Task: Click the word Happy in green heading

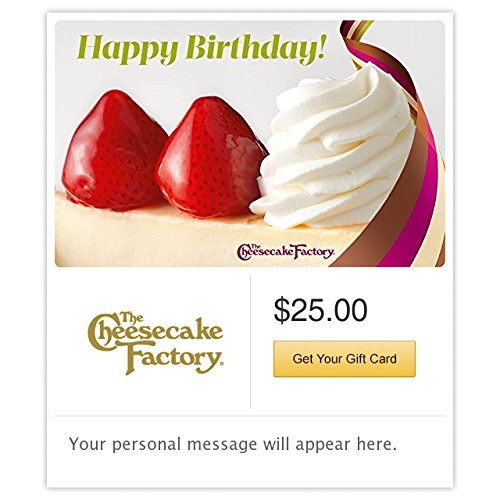Action: click(x=127, y=51)
